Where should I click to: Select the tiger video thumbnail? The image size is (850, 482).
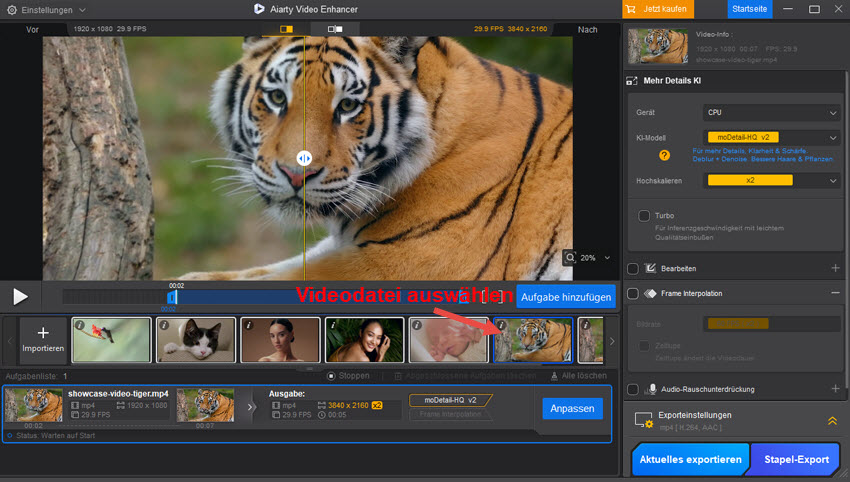click(x=533, y=340)
